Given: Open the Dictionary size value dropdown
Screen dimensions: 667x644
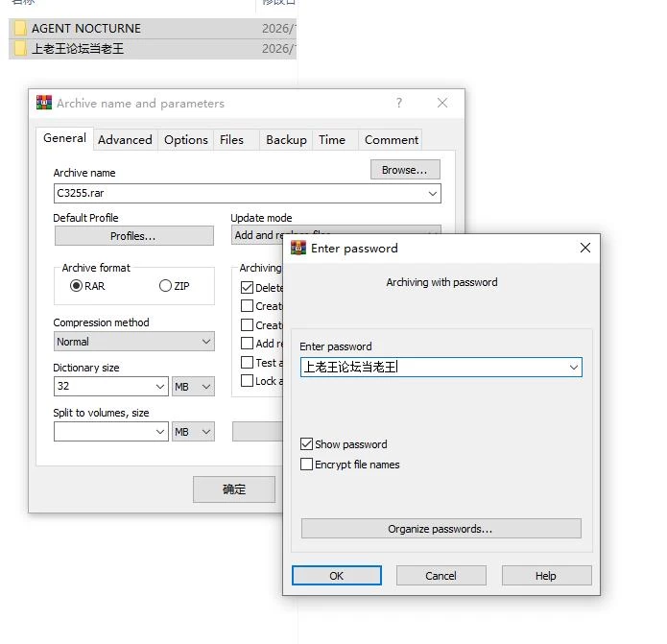Looking at the screenshot, I should tap(160, 386).
